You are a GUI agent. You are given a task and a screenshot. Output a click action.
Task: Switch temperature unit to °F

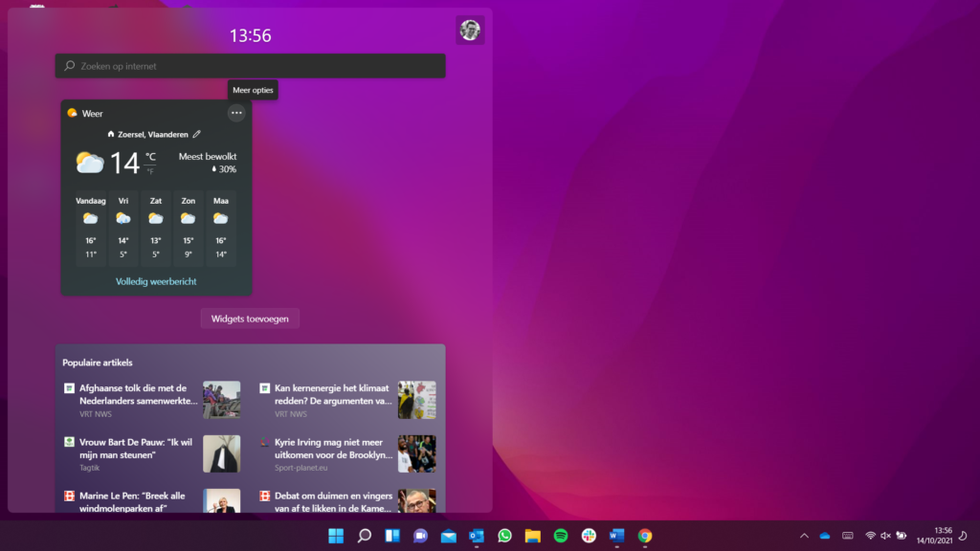(150, 171)
